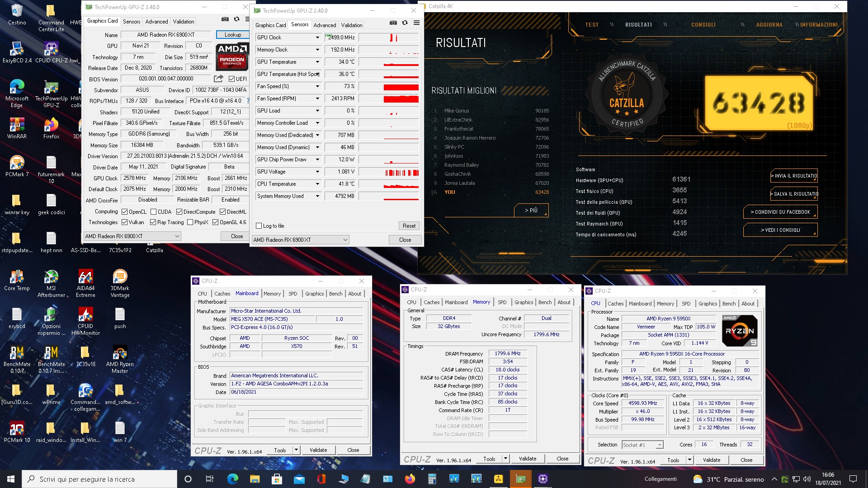Open the Cestino recycle bin icon
The width and height of the screenshot is (868, 488).
[x=17, y=14]
